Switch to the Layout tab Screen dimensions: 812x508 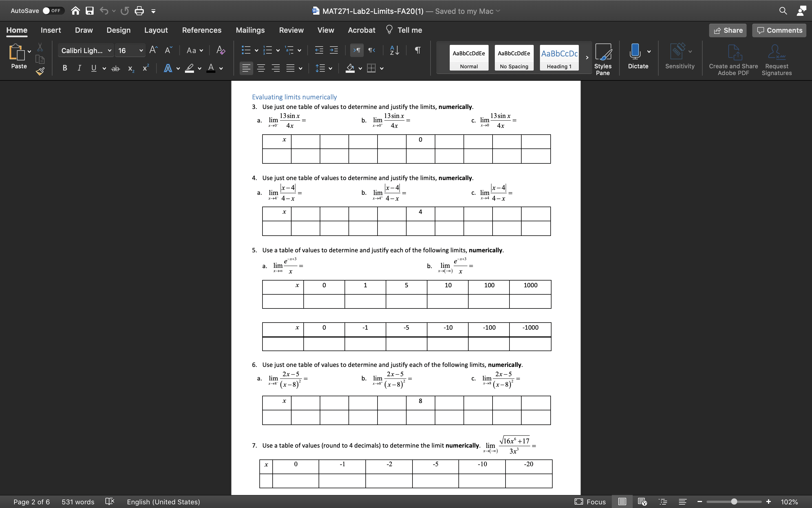tap(156, 30)
